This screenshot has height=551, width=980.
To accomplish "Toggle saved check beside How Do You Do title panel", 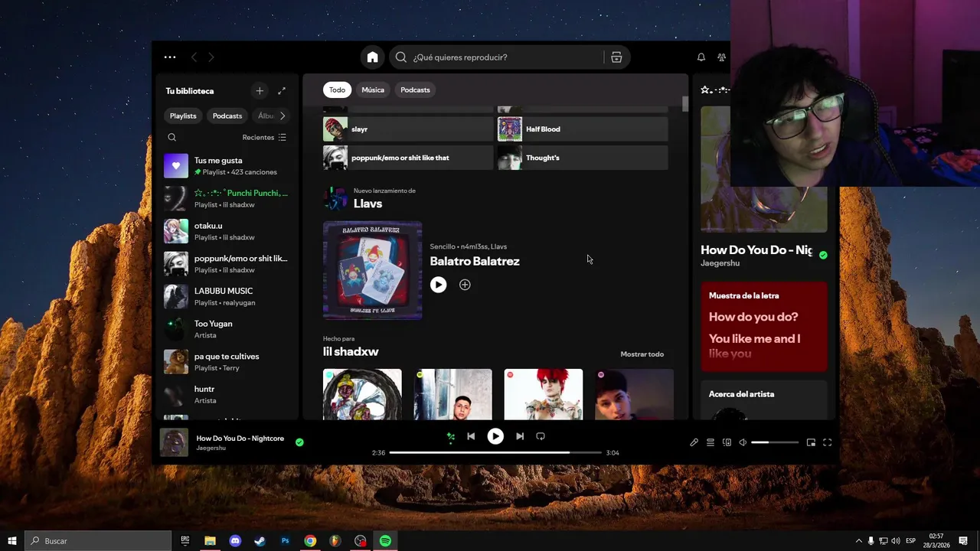I will [823, 255].
